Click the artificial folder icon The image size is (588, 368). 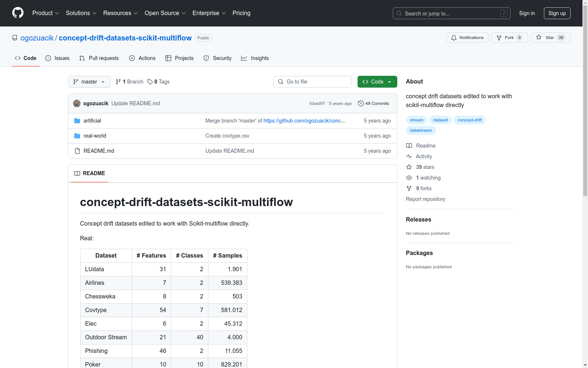pos(77,121)
